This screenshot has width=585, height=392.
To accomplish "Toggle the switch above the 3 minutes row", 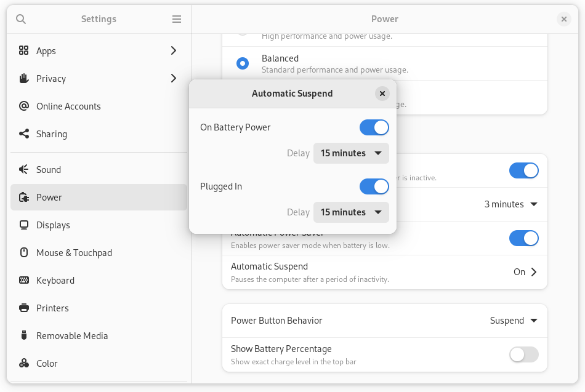I will (524, 170).
